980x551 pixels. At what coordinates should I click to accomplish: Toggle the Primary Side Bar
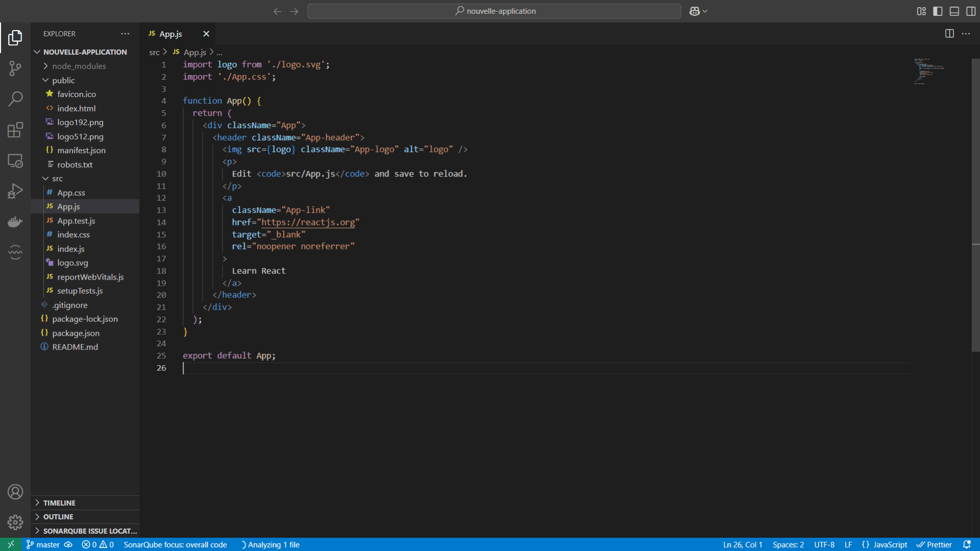[938, 11]
